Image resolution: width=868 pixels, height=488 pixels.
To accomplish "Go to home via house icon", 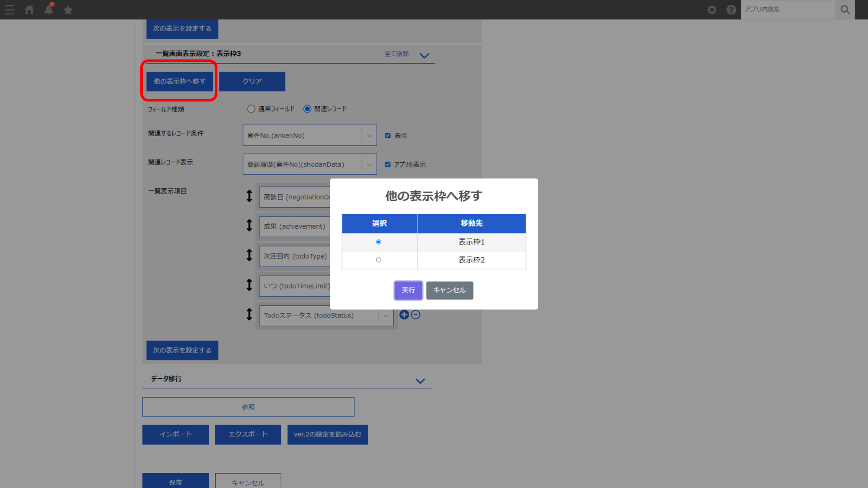I will [x=29, y=10].
